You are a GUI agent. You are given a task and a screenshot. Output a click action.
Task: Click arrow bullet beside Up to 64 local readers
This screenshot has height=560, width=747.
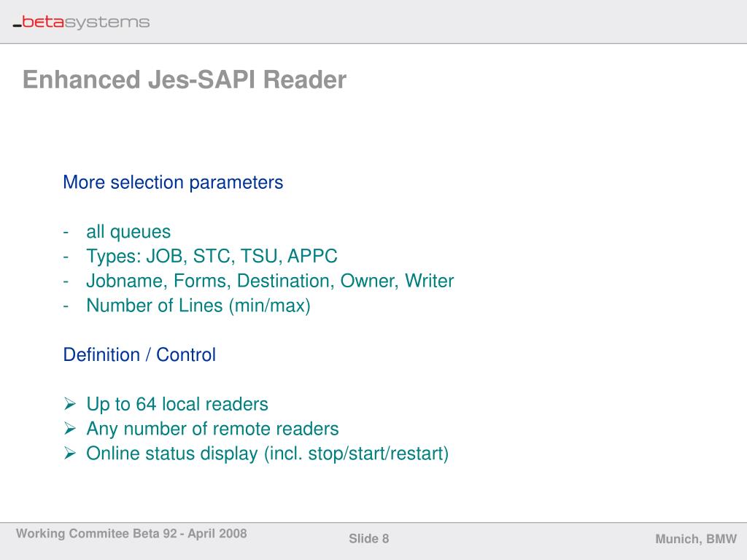(70, 404)
